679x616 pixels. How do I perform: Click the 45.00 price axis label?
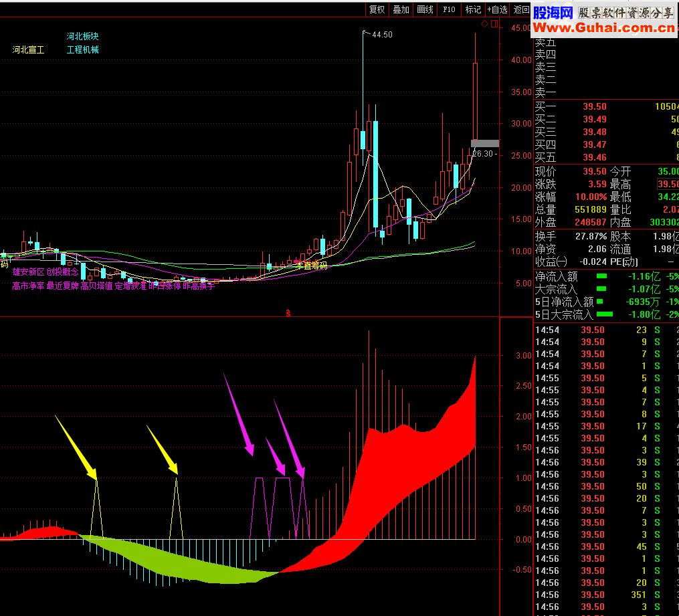(x=521, y=27)
